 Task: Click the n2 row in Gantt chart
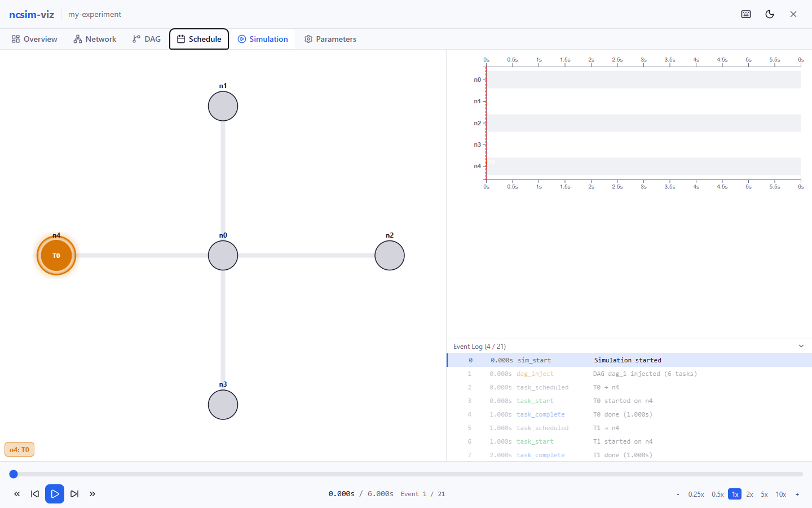[643, 123]
